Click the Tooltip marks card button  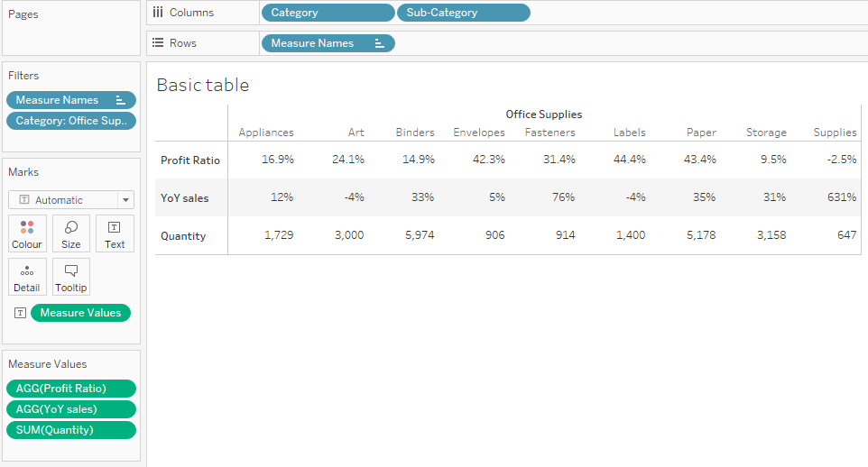(x=71, y=278)
